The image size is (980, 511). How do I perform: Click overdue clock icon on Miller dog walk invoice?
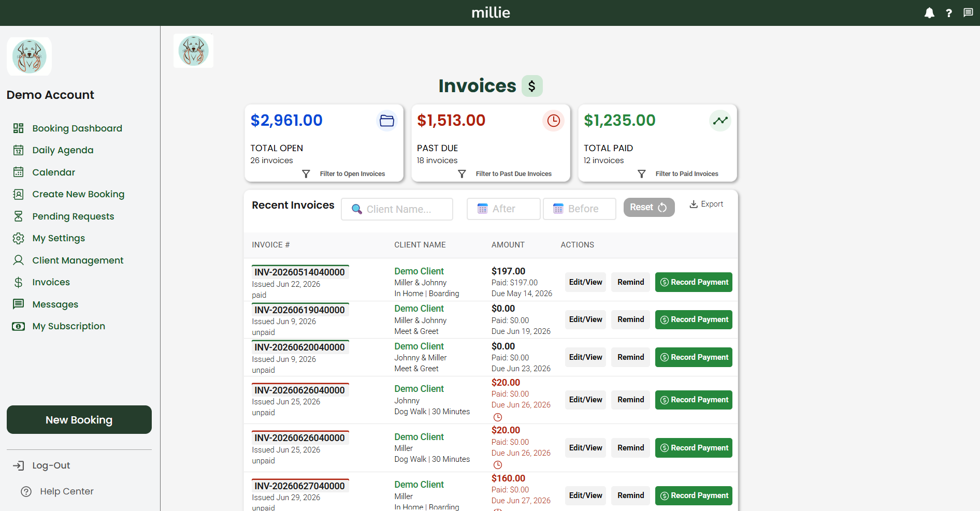click(x=498, y=465)
